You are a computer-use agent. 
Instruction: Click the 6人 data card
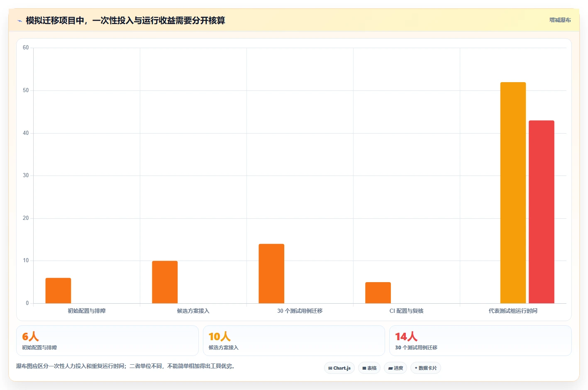click(107, 341)
